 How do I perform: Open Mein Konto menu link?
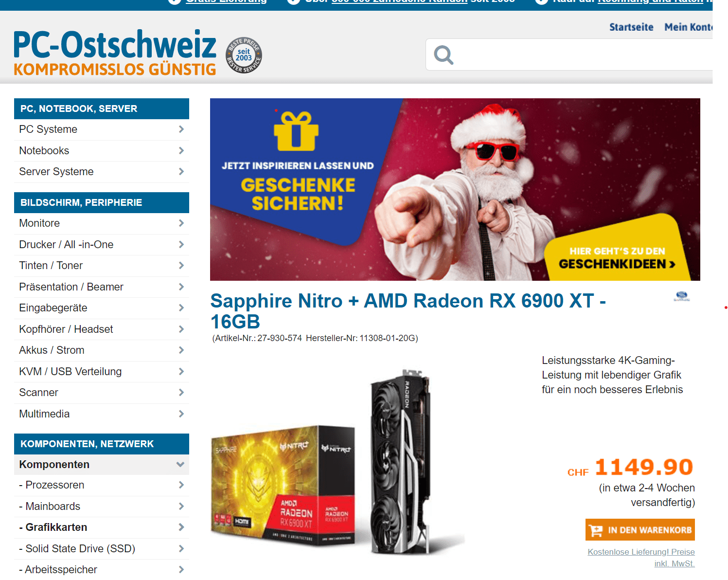[688, 27]
